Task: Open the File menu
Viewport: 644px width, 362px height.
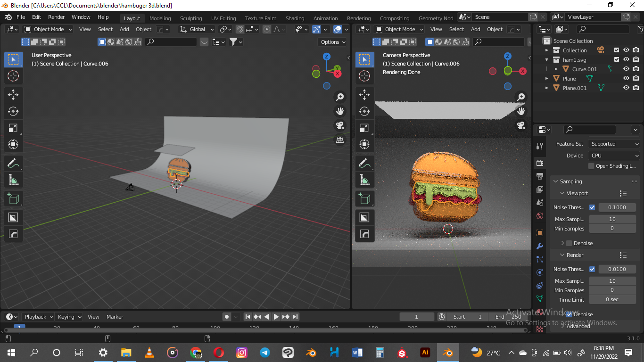Action: (x=21, y=17)
